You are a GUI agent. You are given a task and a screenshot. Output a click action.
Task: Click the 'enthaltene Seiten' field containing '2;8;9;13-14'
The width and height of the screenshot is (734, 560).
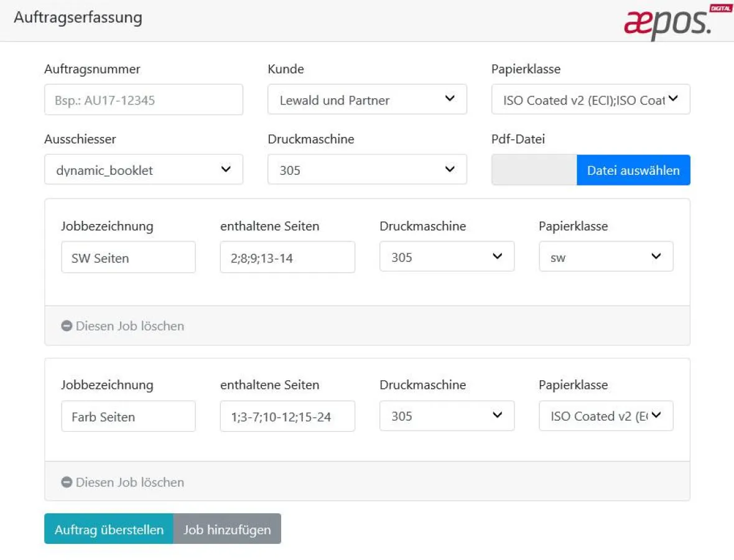tap(287, 256)
